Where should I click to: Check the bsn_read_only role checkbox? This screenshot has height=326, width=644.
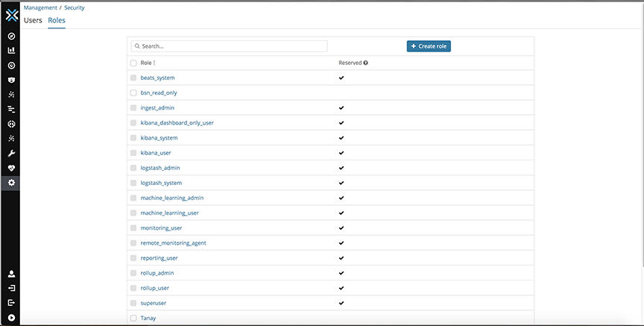coord(133,93)
